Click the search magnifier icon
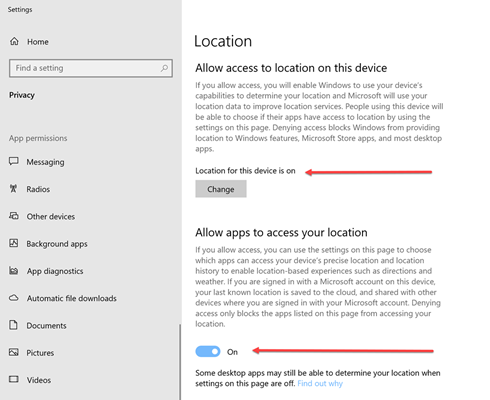 [x=164, y=68]
